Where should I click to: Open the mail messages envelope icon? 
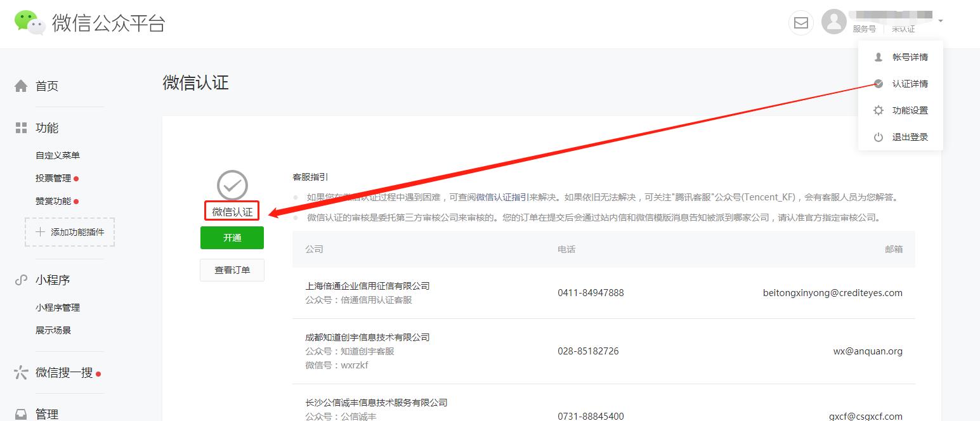point(801,23)
